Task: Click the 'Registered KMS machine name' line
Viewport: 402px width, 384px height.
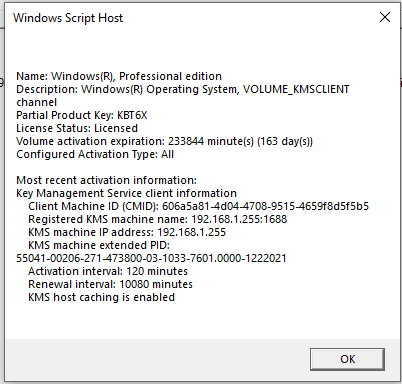Action: (x=158, y=219)
